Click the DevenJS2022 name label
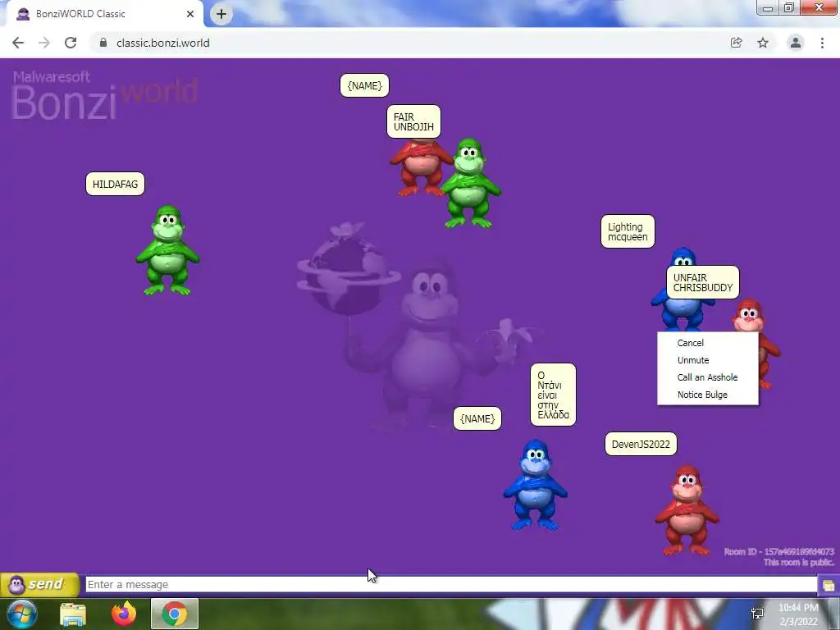Screen dimensions: 840x630 click(641, 444)
